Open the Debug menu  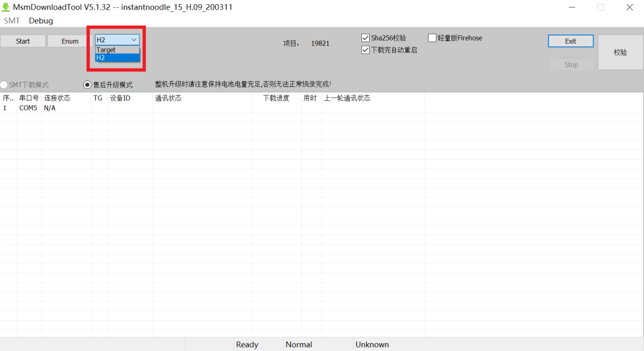coord(41,20)
